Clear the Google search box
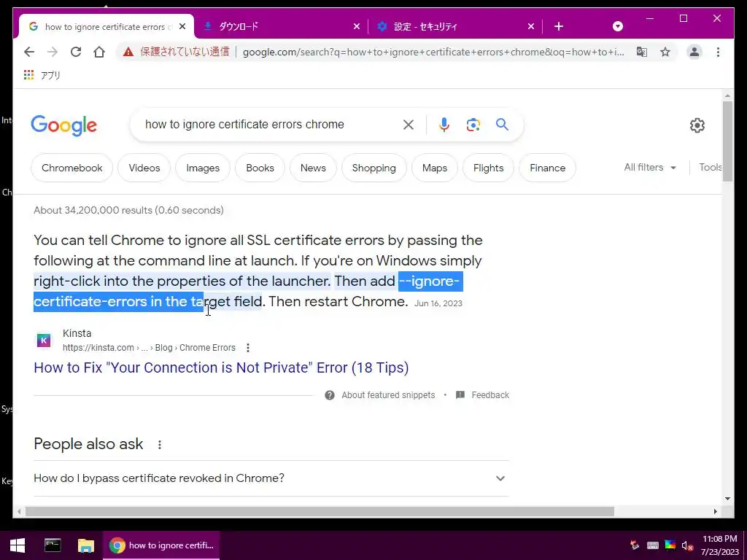 coord(409,125)
